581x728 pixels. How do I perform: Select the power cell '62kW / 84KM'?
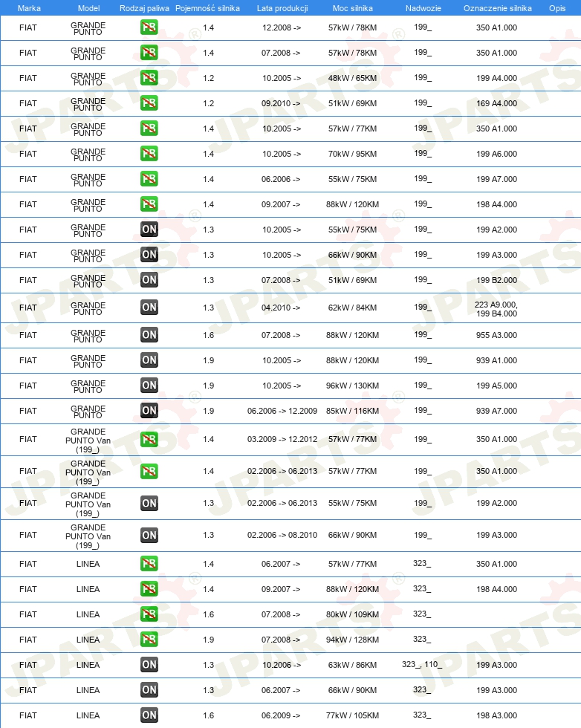coord(352,308)
